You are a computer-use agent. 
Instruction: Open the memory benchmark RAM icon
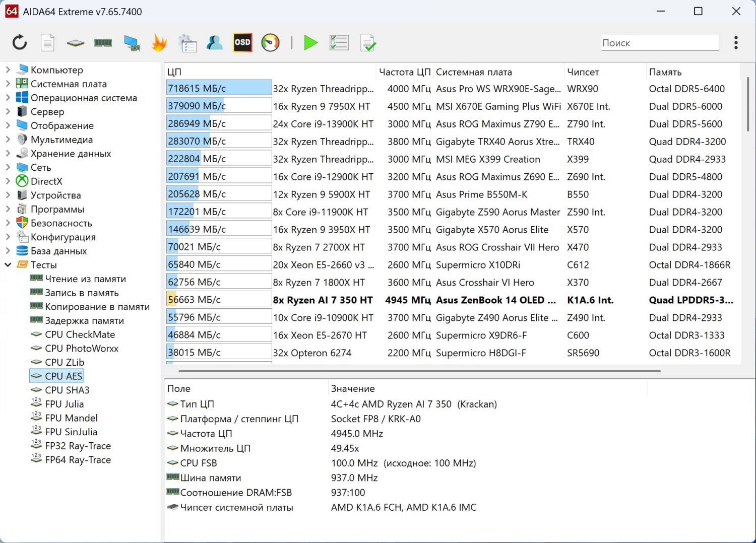coord(103,43)
